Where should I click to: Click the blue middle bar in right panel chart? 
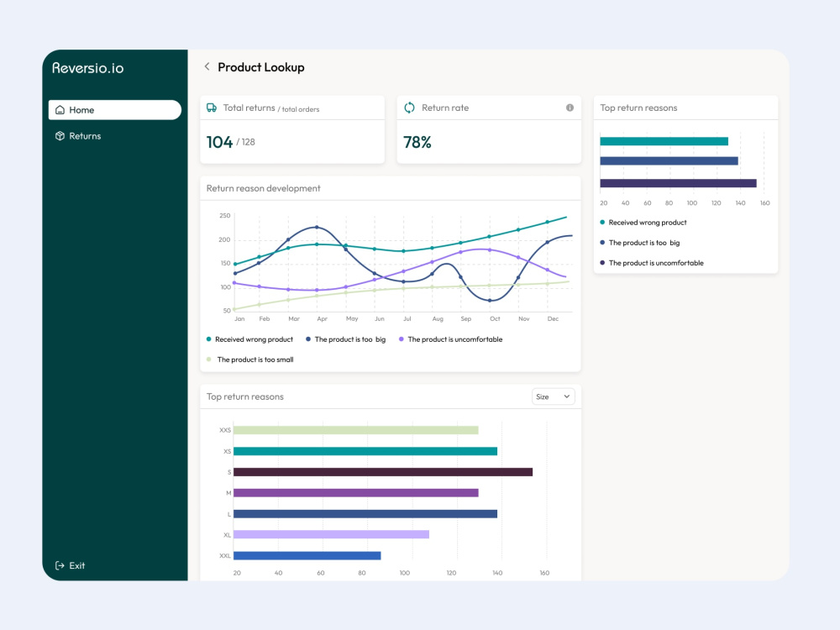(x=669, y=160)
